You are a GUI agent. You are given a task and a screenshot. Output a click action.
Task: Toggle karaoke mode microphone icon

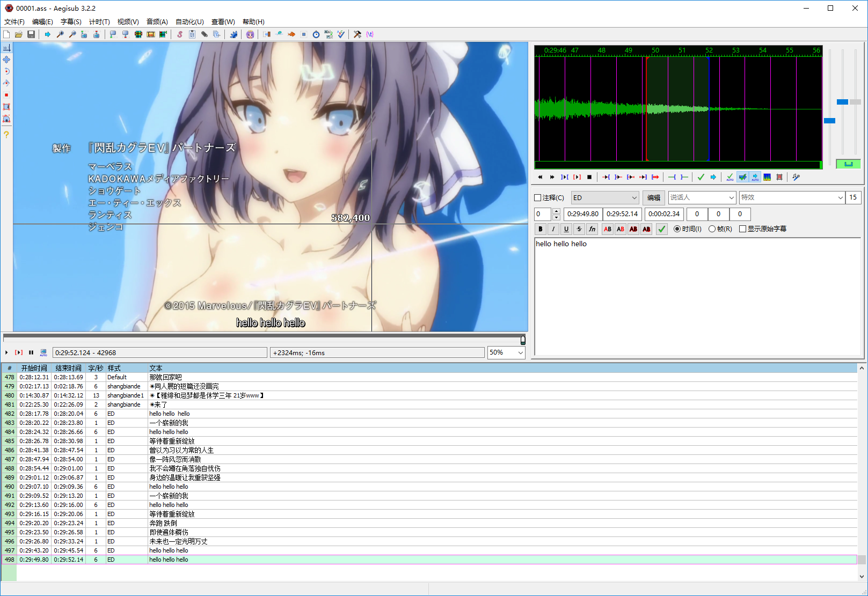(796, 177)
